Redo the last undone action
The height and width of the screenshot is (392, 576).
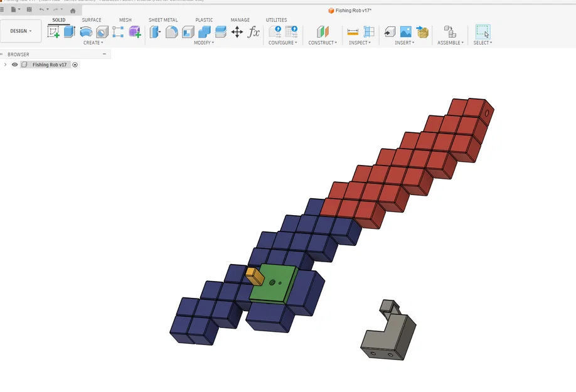tap(55, 9)
